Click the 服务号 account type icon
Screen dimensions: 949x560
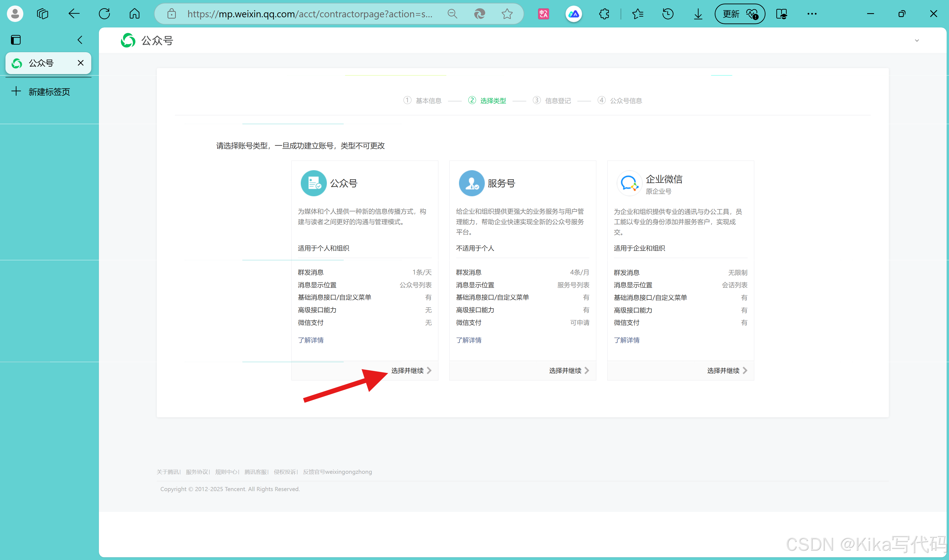(x=472, y=183)
